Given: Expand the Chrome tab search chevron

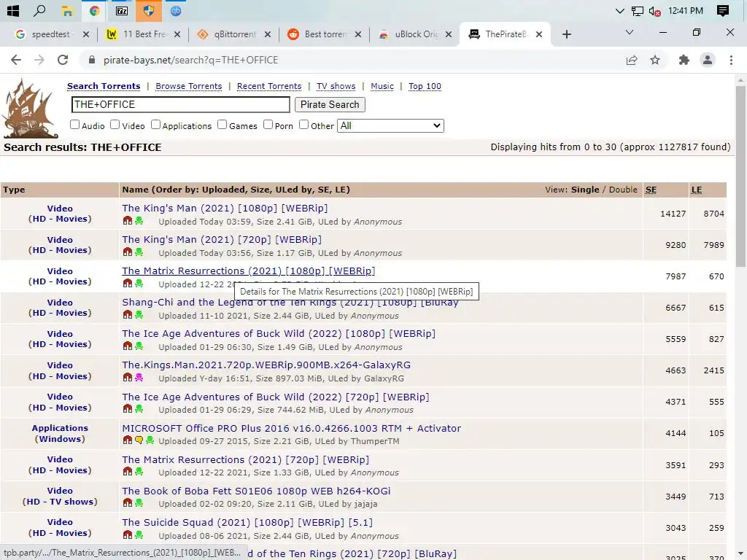Looking at the screenshot, I should [630, 32].
